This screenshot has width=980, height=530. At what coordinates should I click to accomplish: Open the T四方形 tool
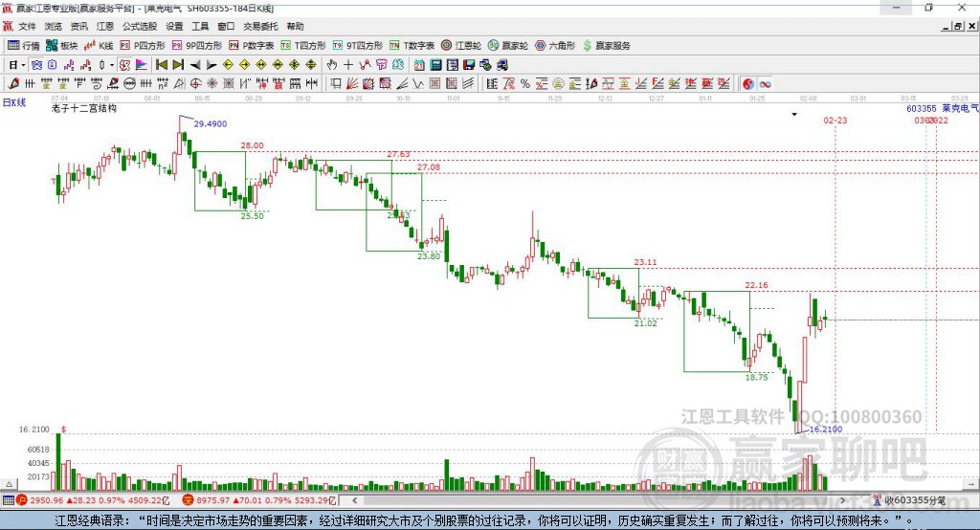click(303, 46)
